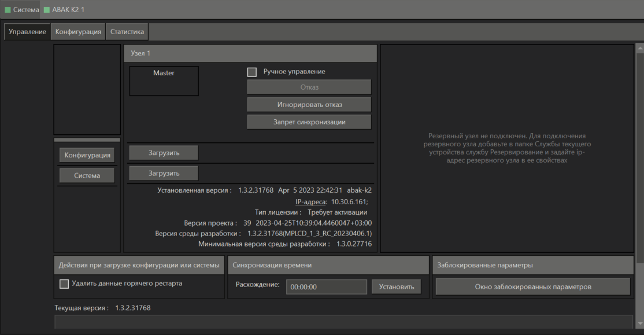Click license status Требует активации

(x=337, y=212)
